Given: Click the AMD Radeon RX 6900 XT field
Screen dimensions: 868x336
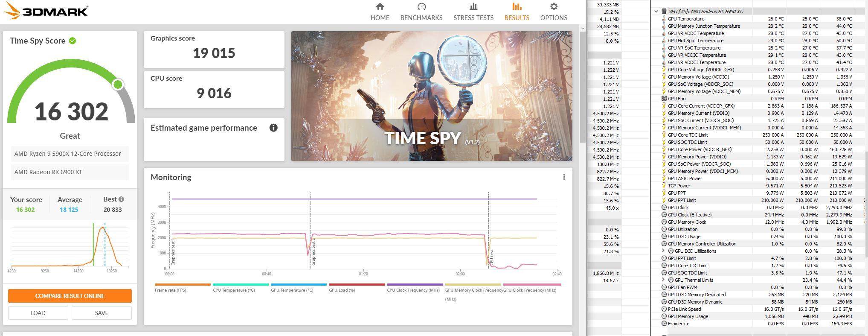Looking at the screenshot, I should tap(70, 172).
